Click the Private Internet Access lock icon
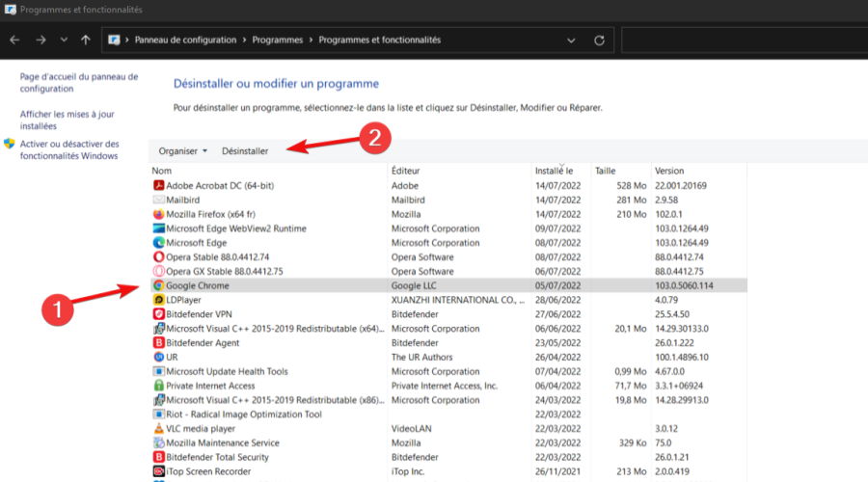This screenshot has width=868, height=482. pyautogui.click(x=159, y=386)
